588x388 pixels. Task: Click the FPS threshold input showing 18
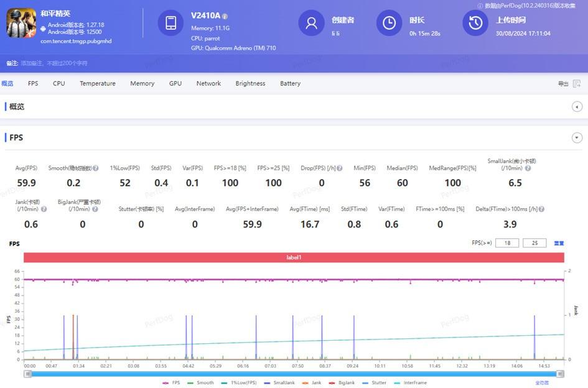point(507,242)
